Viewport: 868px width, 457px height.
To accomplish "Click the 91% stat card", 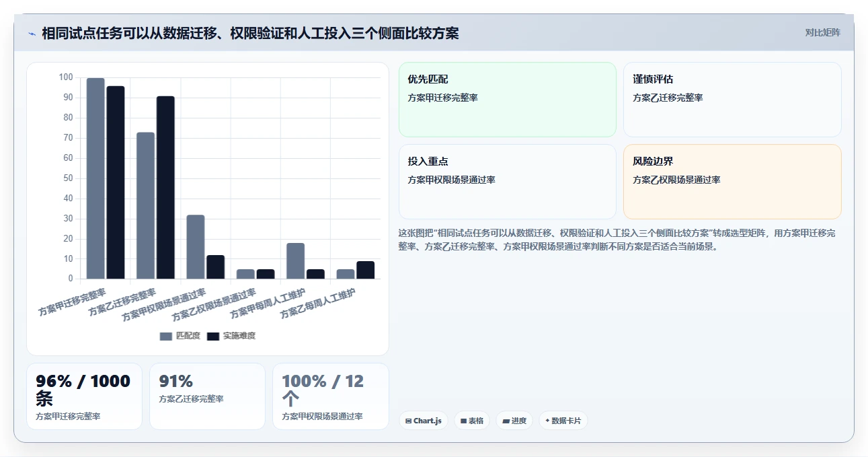I will (207, 396).
